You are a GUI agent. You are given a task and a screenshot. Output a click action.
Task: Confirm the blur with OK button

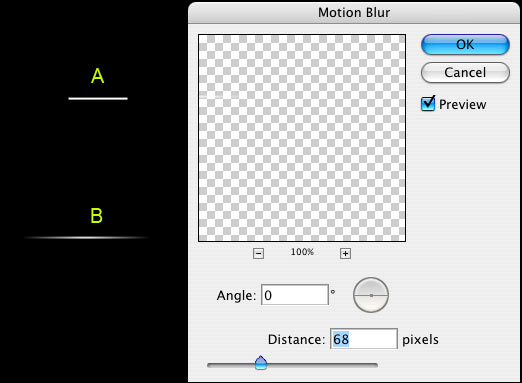point(465,44)
